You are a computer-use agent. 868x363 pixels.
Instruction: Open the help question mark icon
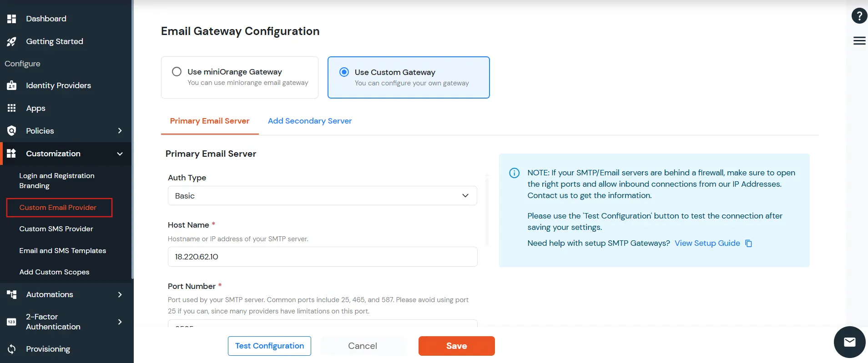pos(859,16)
